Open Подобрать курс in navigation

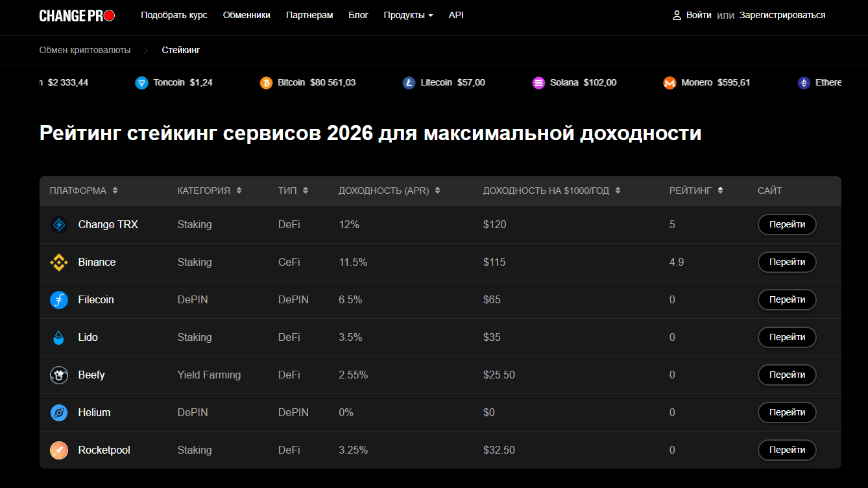click(x=174, y=15)
